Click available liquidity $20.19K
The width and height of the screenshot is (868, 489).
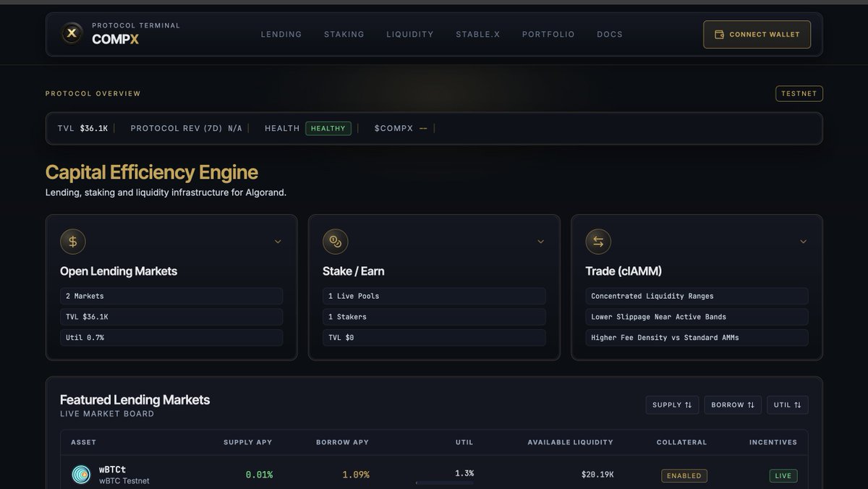(x=597, y=475)
